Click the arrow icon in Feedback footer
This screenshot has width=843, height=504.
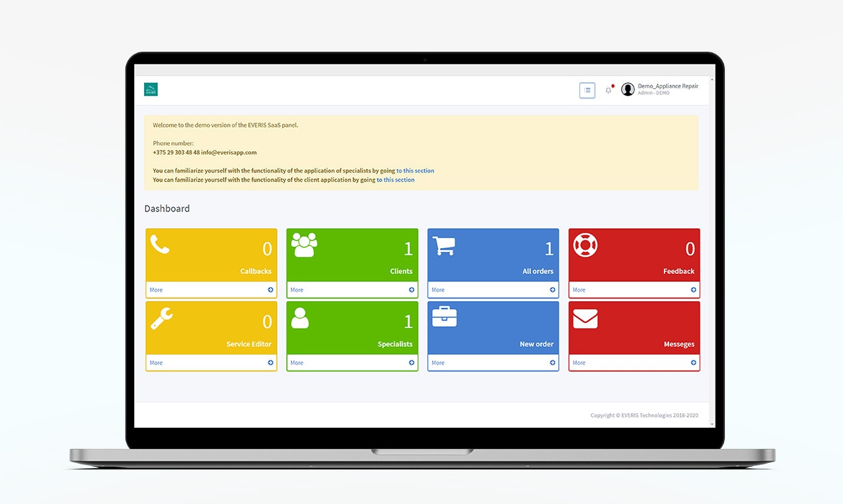click(694, 290)
